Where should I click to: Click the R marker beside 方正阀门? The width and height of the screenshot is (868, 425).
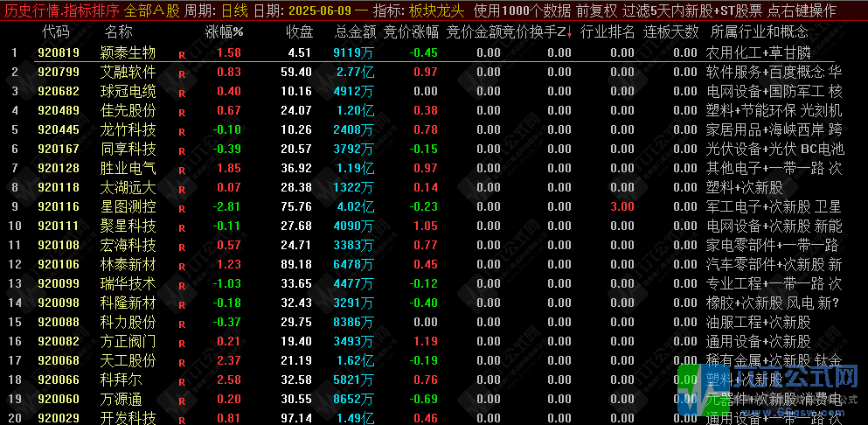click(182, 344)
